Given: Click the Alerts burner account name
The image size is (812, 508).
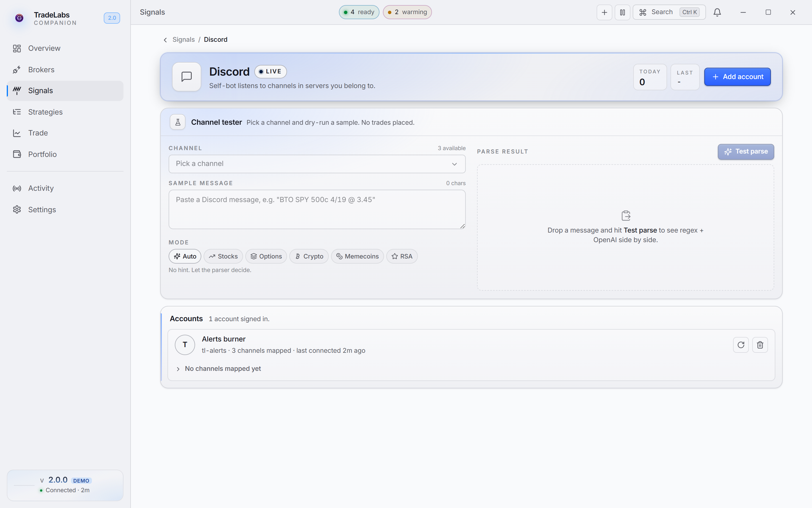Looking at the screenshot, I should [224, 339].
